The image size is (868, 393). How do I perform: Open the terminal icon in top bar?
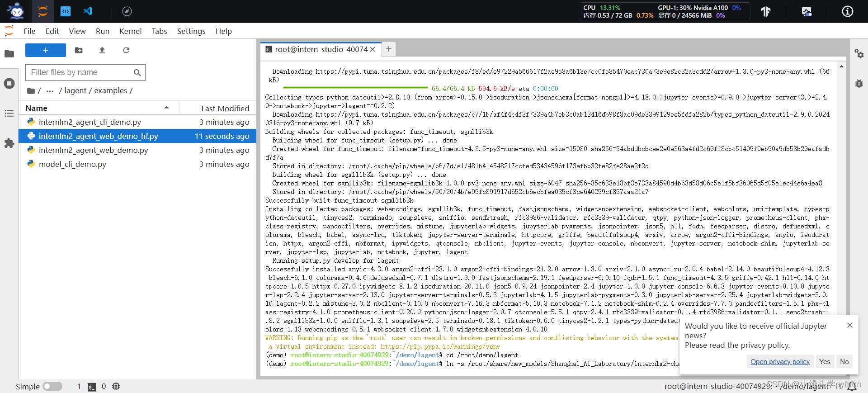coord(66,11)
